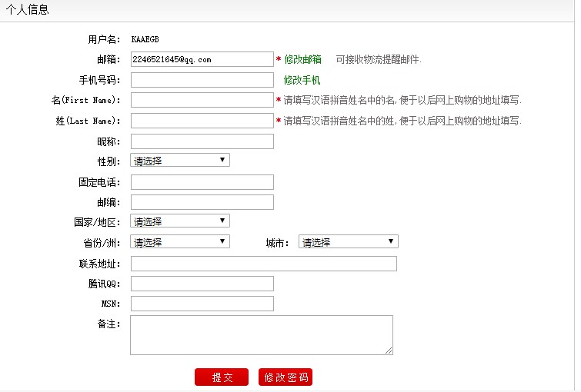This screenshot has width=581, height=392.
Task: Click the 邮编 postal code field
Action: pyautogui.click(x=202, y=202)
